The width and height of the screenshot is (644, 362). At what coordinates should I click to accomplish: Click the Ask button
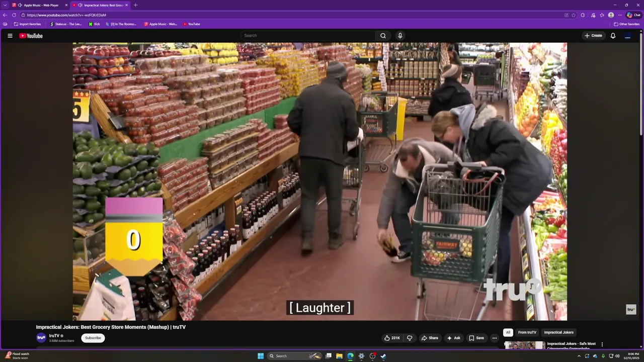tap(453, 338)
